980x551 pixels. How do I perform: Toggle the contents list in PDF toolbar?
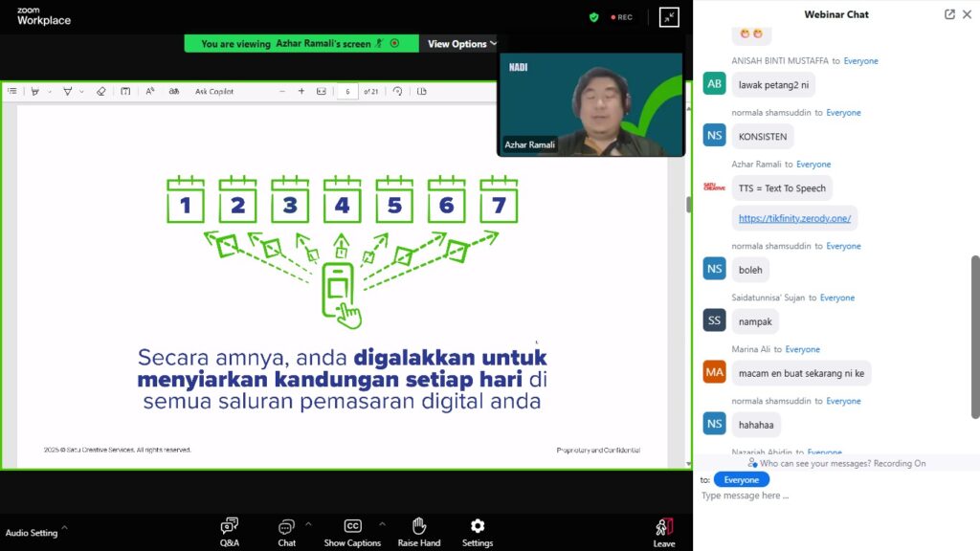[12, 92]
